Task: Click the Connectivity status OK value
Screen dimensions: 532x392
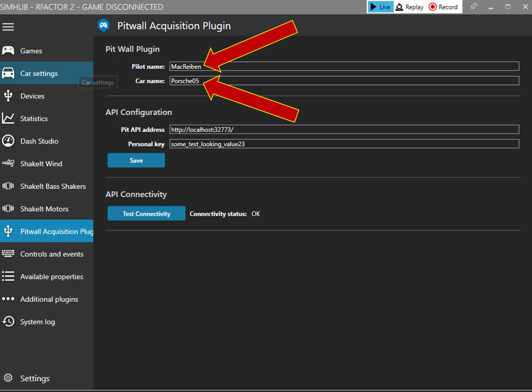Action: [255, 213]
